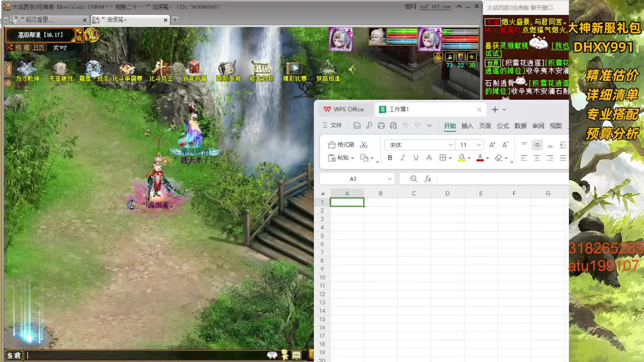644x362 pixels.
Task: Decrease font size with A- icon
Action: pyautogui.click(x=506, y=145)
